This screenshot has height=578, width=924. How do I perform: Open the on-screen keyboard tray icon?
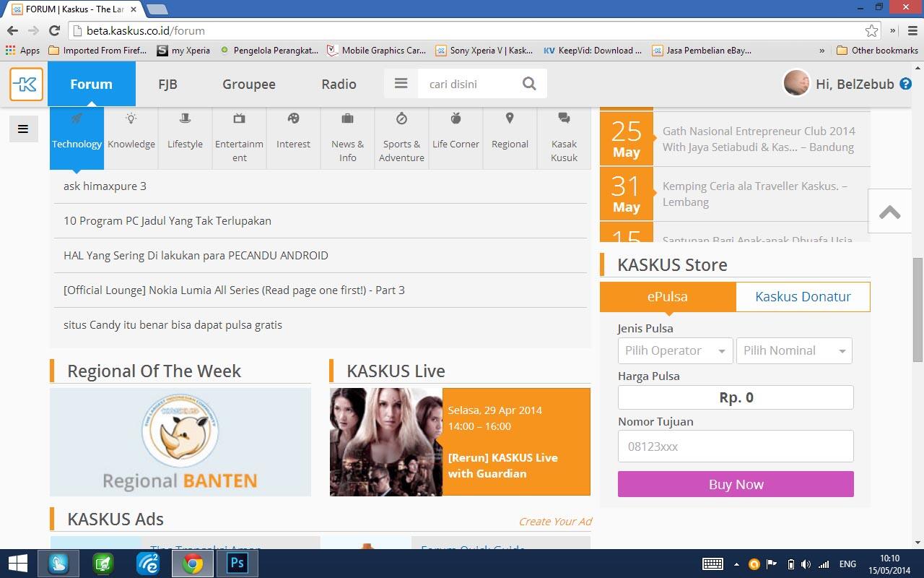pos(713,564)
